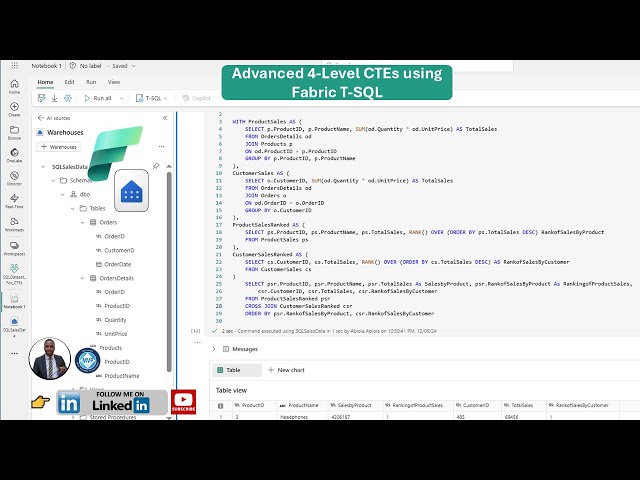Image resolution: width=640 pixels, height=480 pixels.
Task: Switch to the Edit ribbon tab
Action: [69, 82]
